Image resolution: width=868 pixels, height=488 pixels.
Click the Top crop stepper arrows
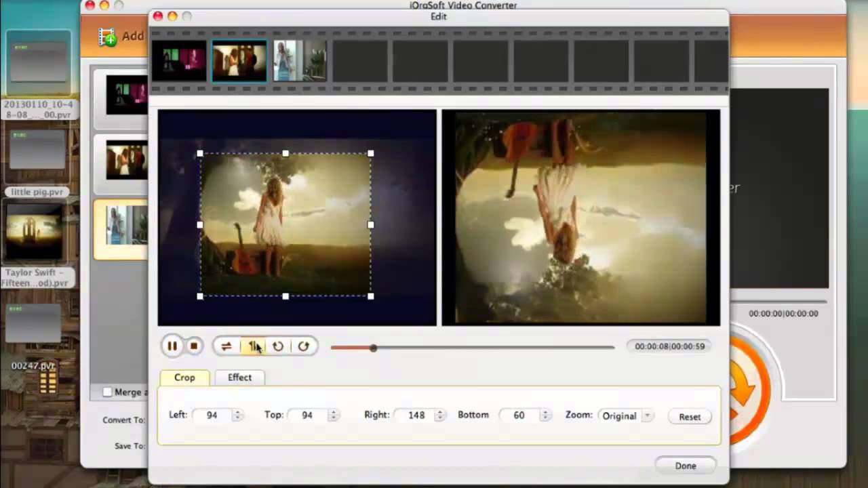332,415
